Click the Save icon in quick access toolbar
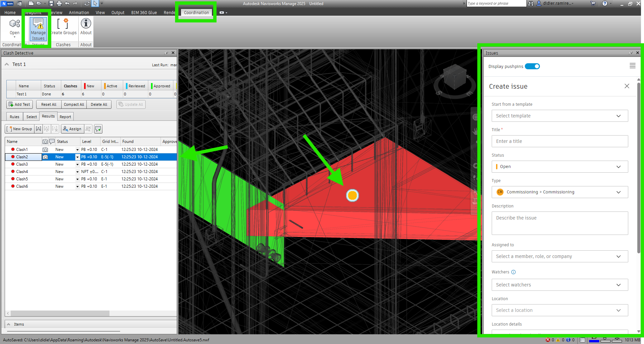644x344 pixels. click(x=51, y=3)
